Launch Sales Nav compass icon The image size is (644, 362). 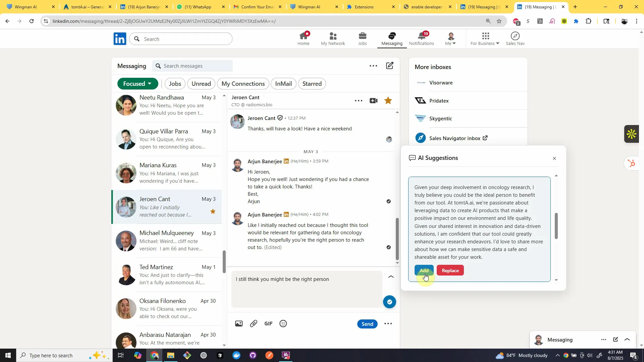515,39
